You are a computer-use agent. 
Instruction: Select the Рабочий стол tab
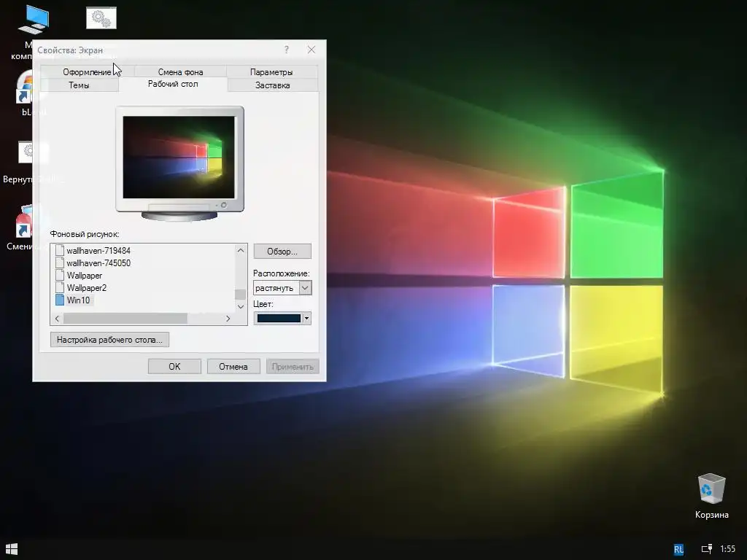(x=173, y=84)
